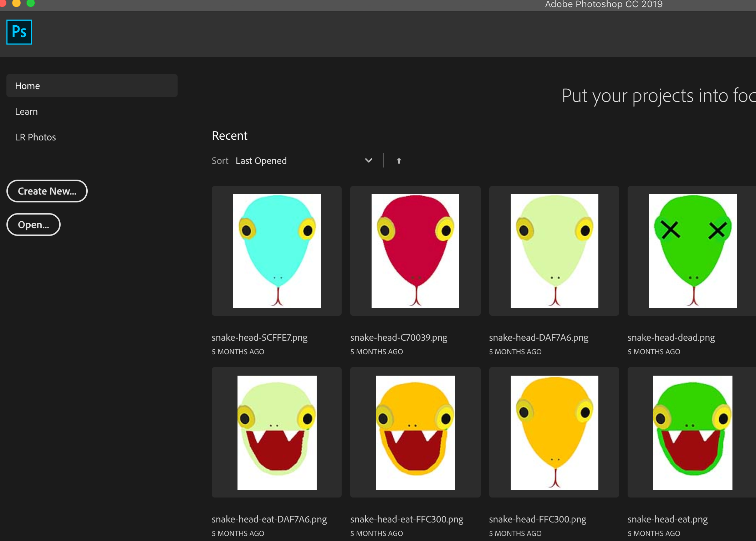Viewport: 756px width, 541px height.
Task: Click the green macOS fullscreen window button
Action: [31, 3]
